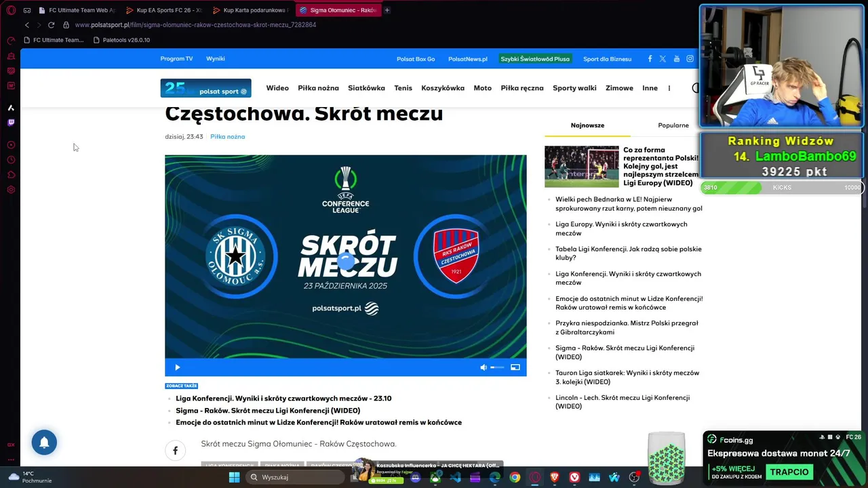The width and height of the screenshot is (868, 488).
Task: Open Polsat Box Go link
Action: click(416, 59)
